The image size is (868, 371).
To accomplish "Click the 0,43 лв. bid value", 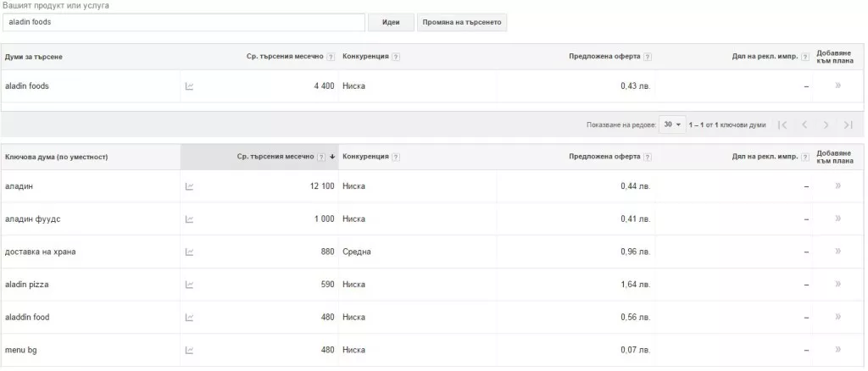I will tap(636, 86).
